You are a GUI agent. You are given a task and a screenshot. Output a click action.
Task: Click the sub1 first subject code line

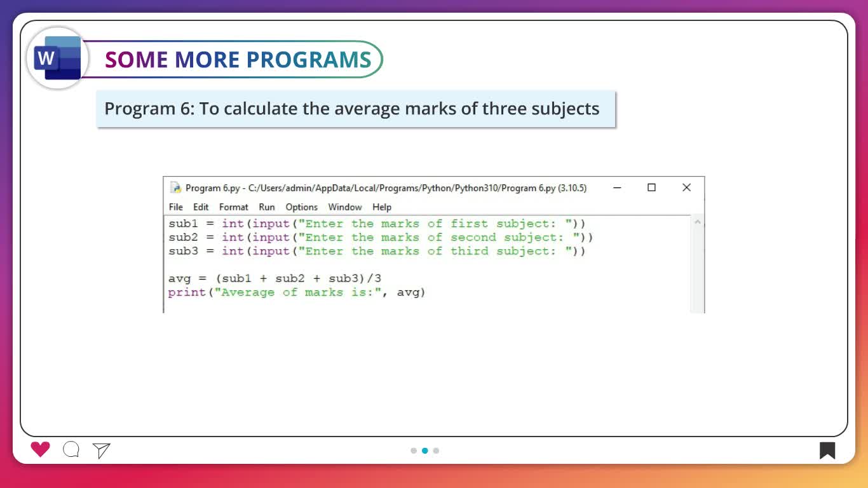(377, 224)
